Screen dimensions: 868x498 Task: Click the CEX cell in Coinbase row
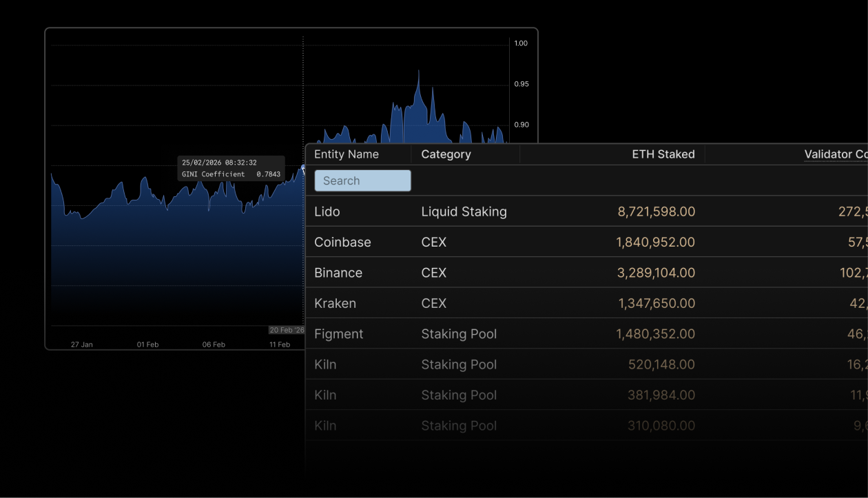434,242
